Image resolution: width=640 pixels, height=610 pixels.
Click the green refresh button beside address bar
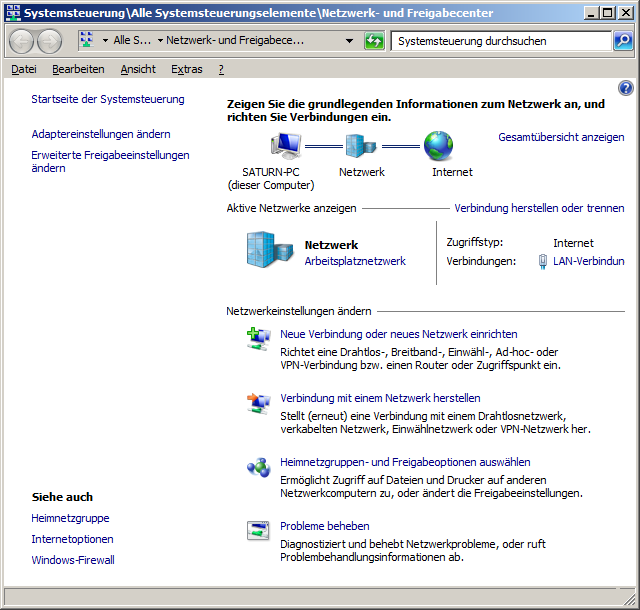(x=374, y=41)
